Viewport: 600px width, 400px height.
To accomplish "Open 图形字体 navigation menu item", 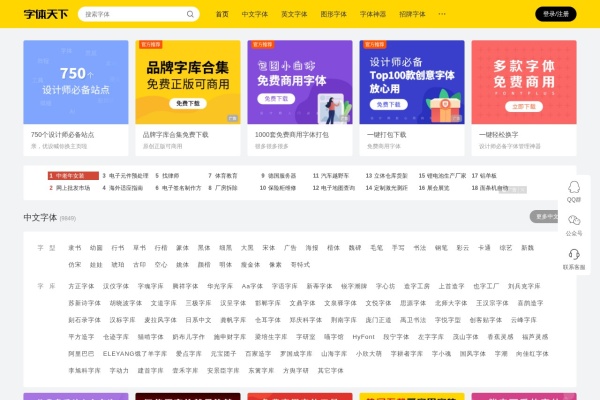I will (x=333, y=14).
